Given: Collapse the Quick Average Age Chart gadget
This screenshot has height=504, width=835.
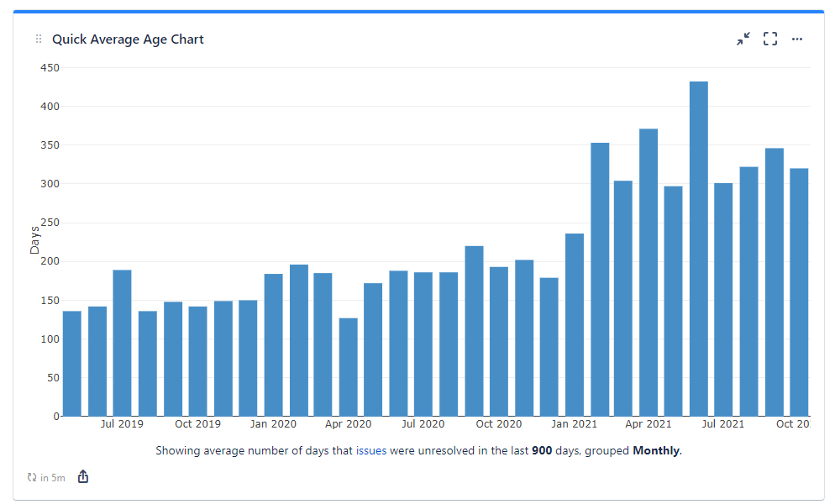Looking at the screenshot, I should (x=743, y=39).
